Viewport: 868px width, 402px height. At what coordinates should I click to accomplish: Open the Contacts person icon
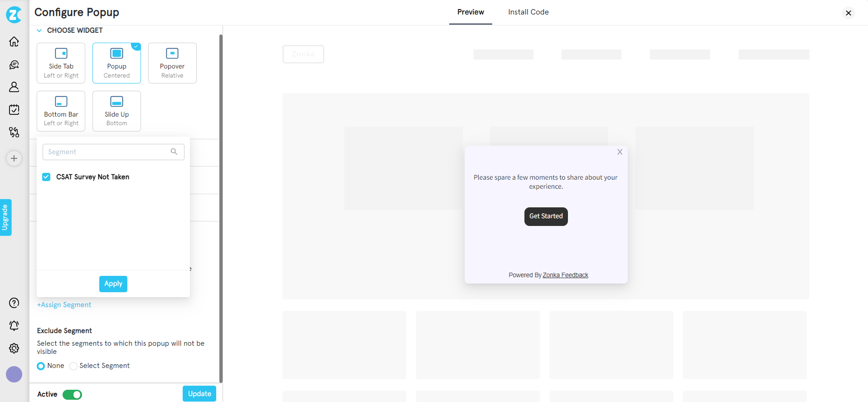14,87
